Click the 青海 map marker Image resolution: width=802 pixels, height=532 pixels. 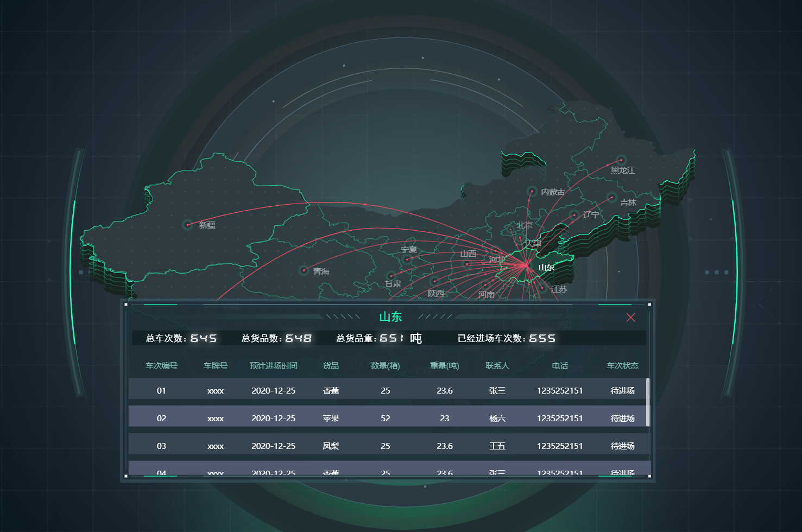pos(304,270)
